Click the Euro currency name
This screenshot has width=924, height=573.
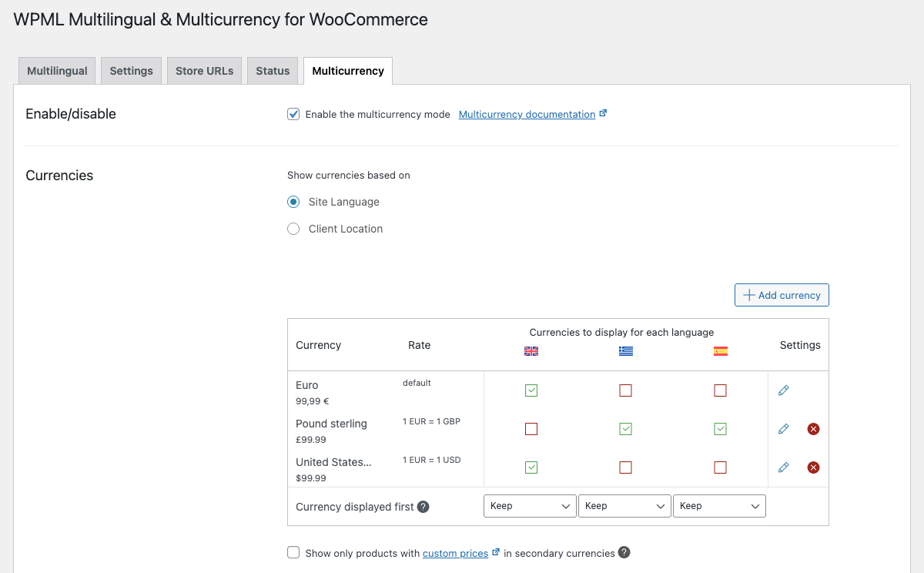(x=307, y=385)
